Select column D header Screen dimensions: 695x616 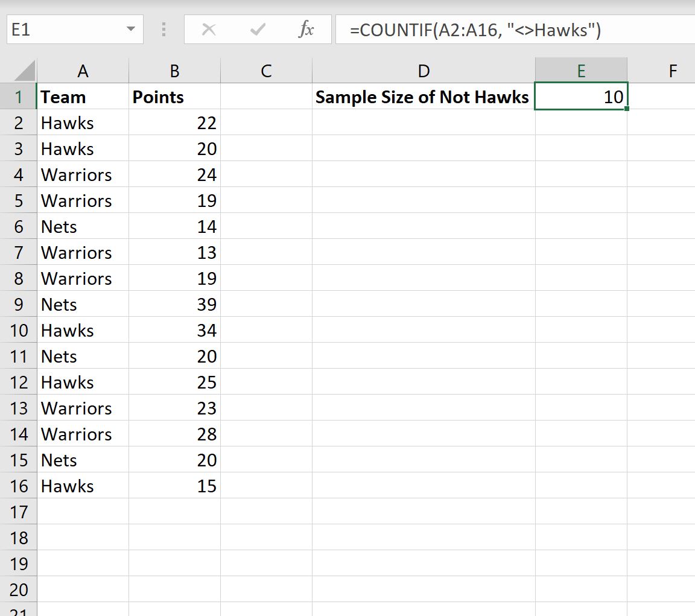tap(423, 71)
